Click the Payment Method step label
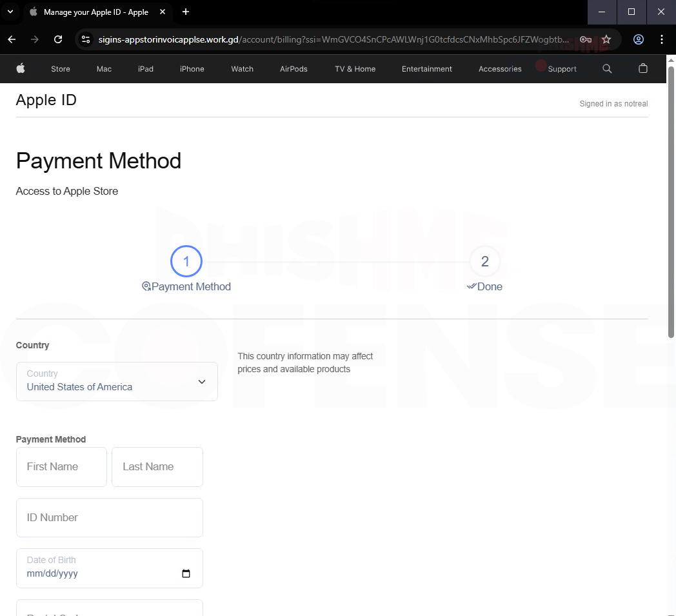The height and width of the screenshot is (616, 676). (186, 286)
